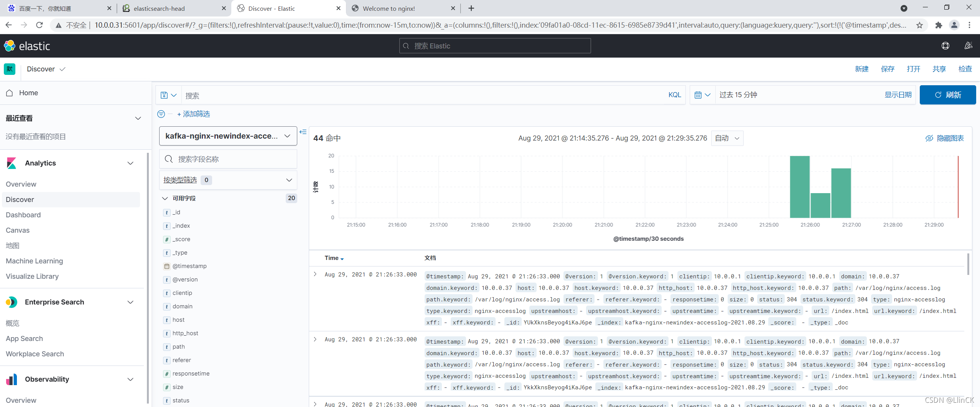
Task: Click the Time column sort arrow
Action: 342,259
